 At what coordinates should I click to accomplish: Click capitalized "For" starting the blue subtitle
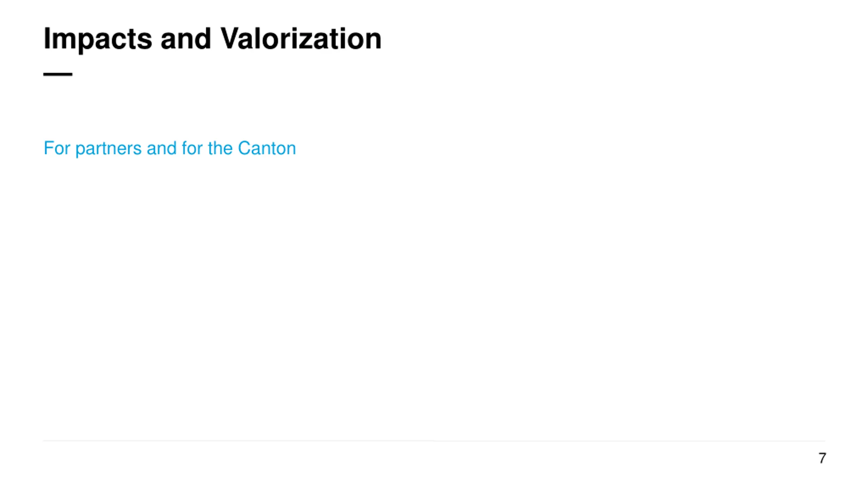tap(57, 148)
